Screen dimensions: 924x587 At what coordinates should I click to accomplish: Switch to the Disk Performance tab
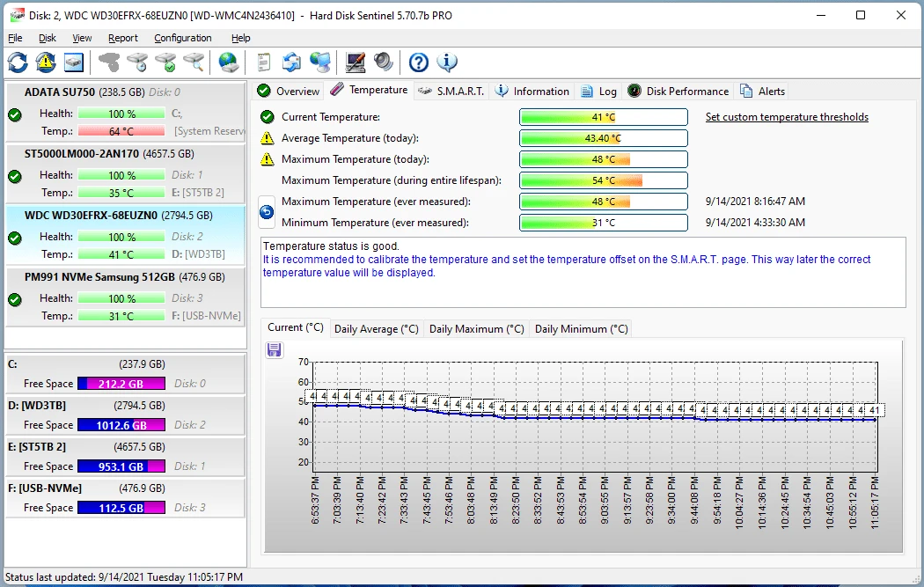click(678, 92)
